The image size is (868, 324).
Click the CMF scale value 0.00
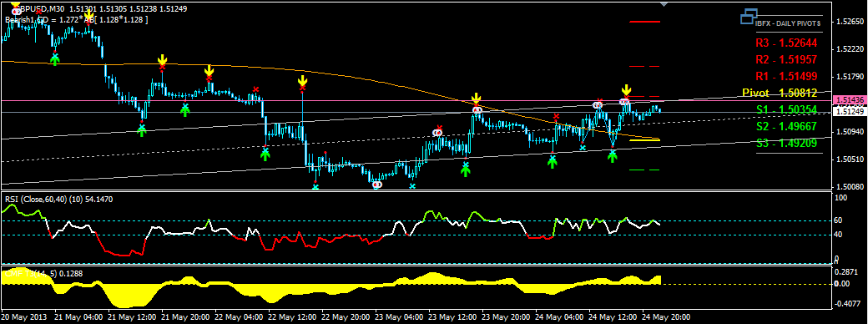tap(843, 284)
